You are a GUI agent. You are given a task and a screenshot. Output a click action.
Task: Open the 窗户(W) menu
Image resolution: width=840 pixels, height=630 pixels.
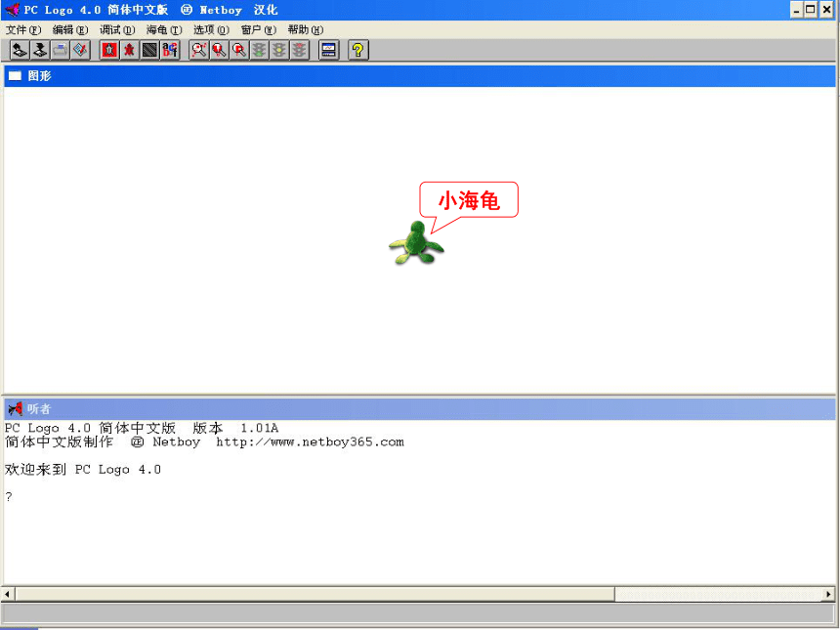(259, 30)
